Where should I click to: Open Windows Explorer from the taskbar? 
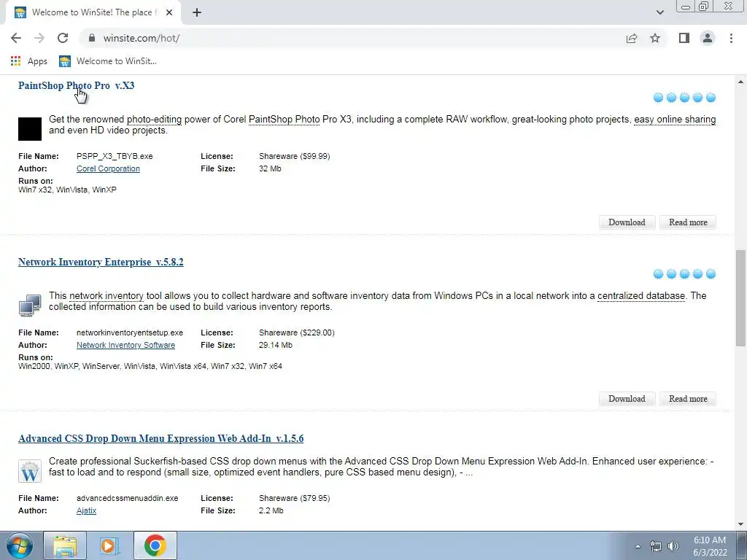click(x=65, y=545)
